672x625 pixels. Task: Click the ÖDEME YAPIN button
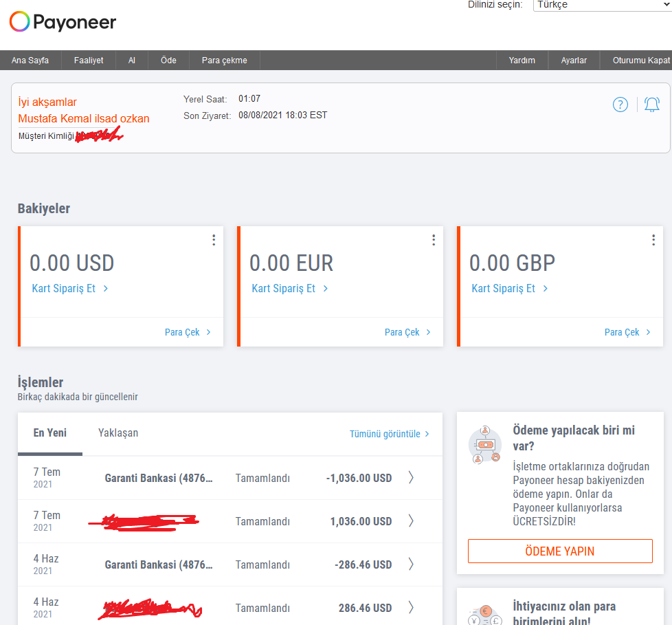[x=560, y=551]
